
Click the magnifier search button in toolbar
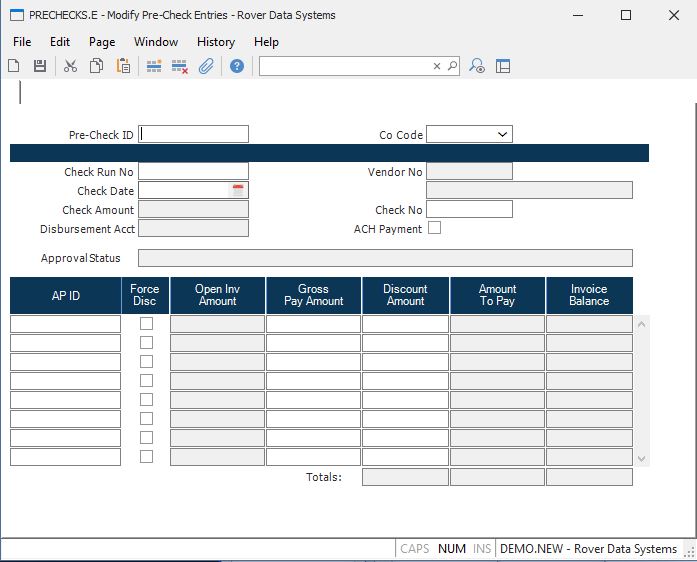(x=452, y=66)
